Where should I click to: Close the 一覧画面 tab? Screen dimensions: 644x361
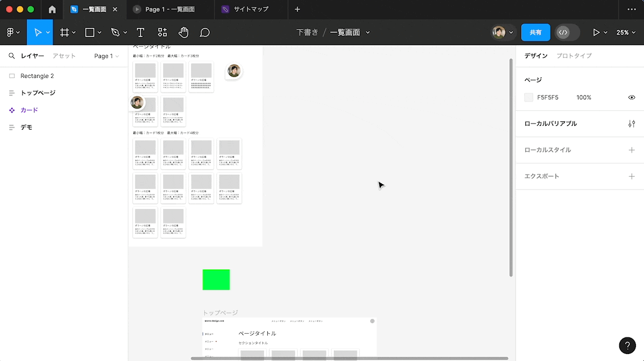point(115,9)
